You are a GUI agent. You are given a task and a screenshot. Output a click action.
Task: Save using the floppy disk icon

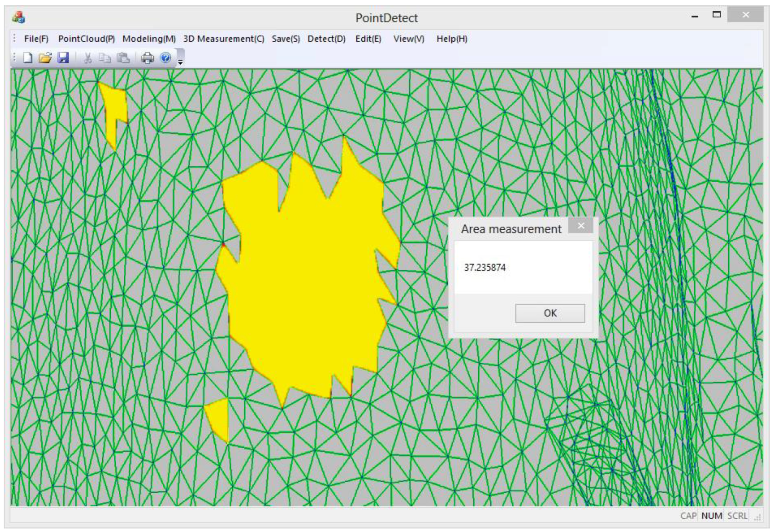(63, 58)
